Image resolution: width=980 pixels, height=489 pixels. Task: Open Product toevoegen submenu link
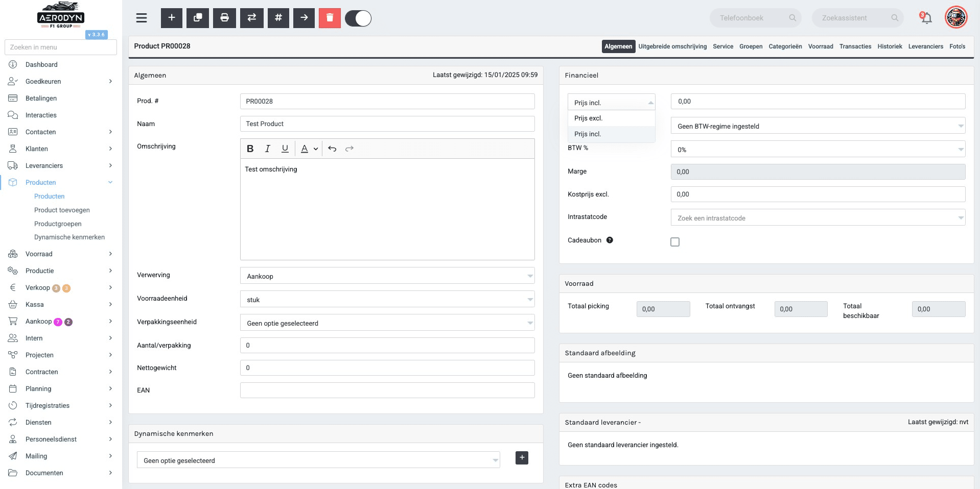(x=62, y=210)
